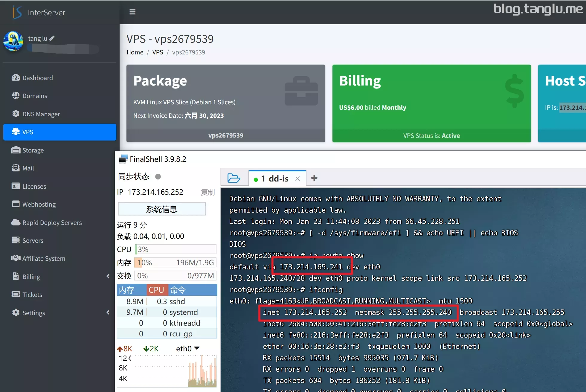Open the eth0 network interface dropdown
Screen dimensions: 586x392
coord(197,348)
